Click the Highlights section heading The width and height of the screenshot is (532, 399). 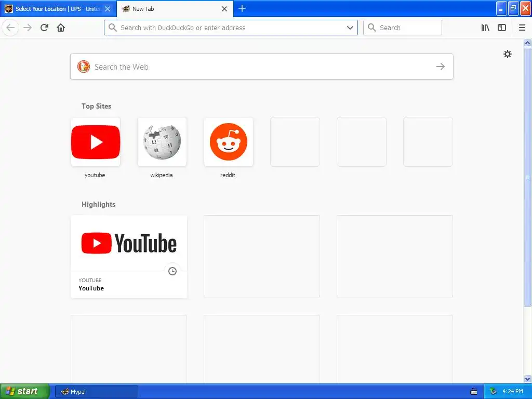pyautogui.click(x=98, y=204)
